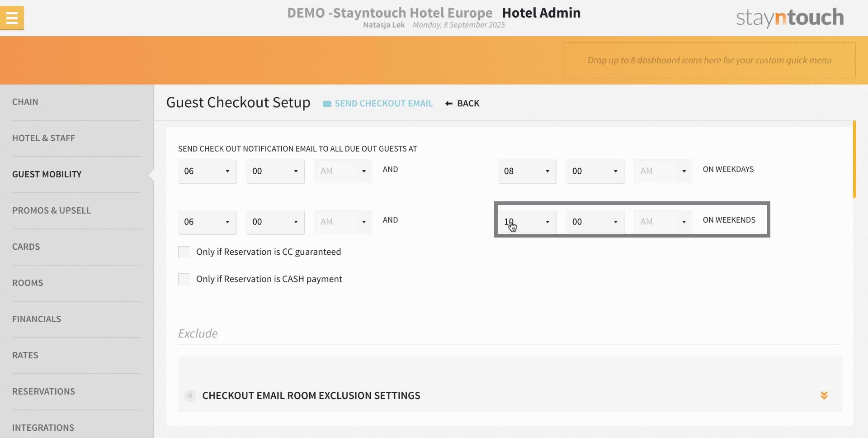This screenshot has width=868, height=438.
Task: Click the back arrow icon next to BACK
Action: [x=448, y=103]
